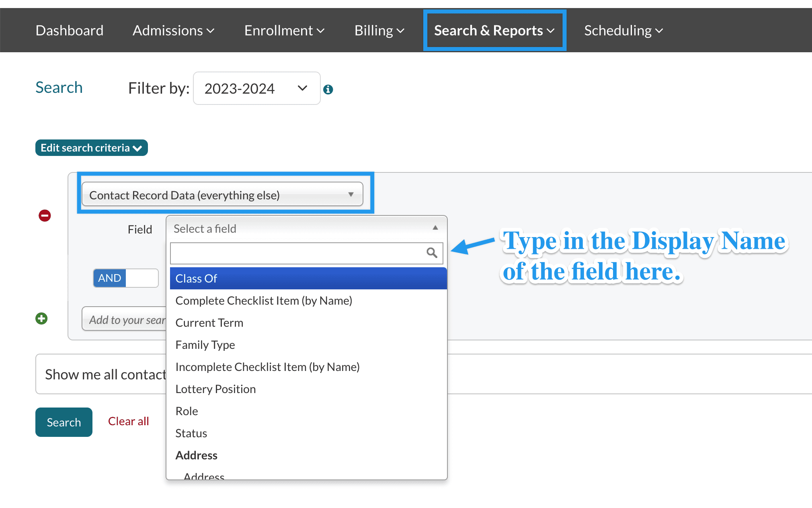Expand the Contact Record Data dropdown
This screenshot has width=812, height=508.
tap(224, 195)
